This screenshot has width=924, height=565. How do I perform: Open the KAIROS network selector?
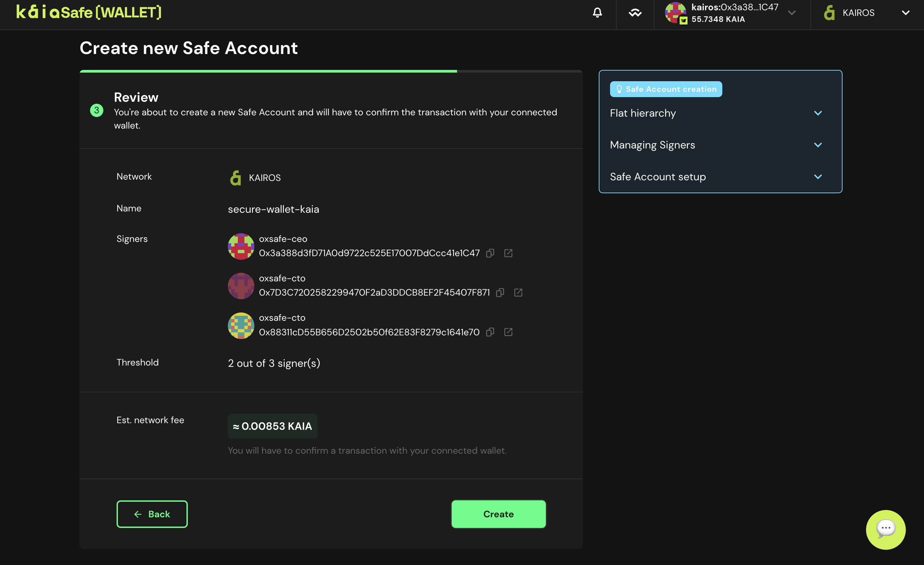point(867,13)
